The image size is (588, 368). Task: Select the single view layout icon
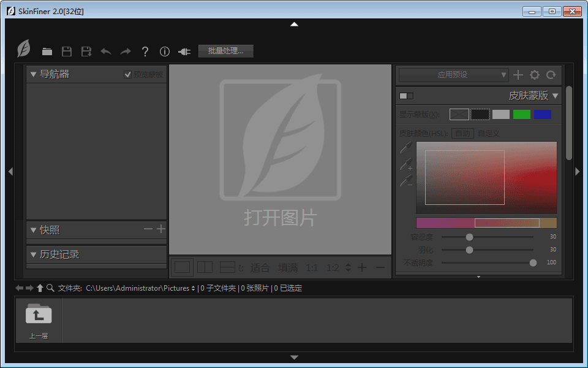(183, 267)
